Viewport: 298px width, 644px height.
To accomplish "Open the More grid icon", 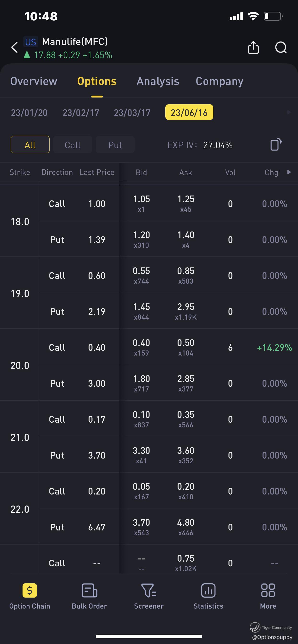I will (268, 591).
